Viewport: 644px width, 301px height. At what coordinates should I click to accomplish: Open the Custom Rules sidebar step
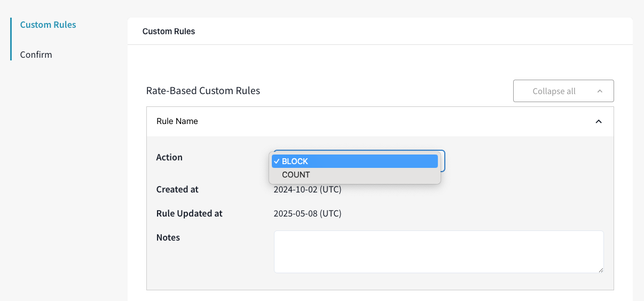[x=48, y=25]
